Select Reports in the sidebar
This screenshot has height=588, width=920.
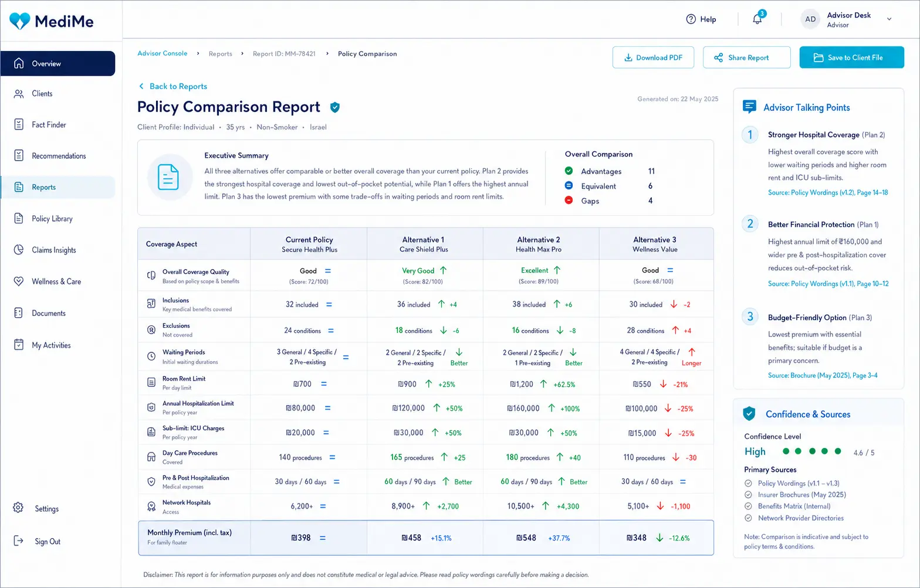(58, 187)
